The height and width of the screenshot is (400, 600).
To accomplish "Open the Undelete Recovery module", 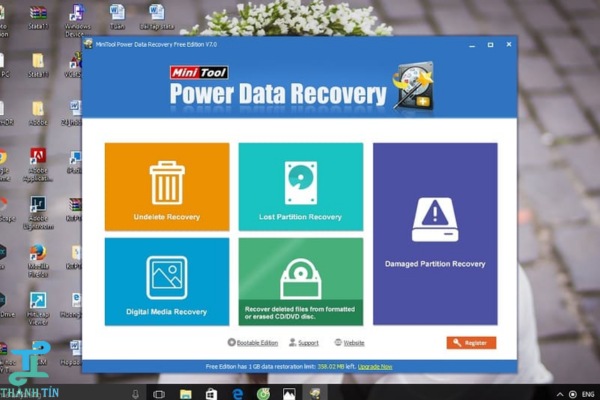I will pos(166,186).
